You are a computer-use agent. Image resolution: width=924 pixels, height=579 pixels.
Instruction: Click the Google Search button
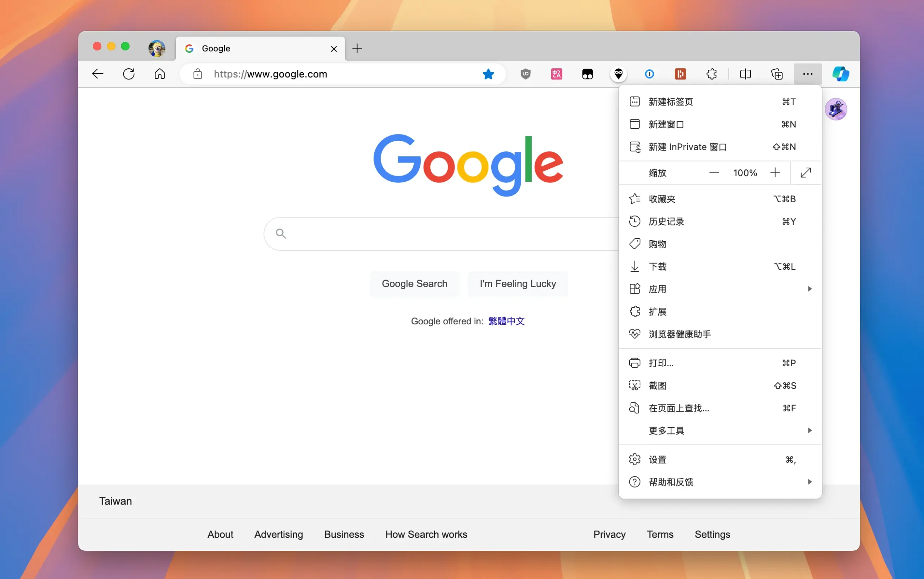point(415,284)
